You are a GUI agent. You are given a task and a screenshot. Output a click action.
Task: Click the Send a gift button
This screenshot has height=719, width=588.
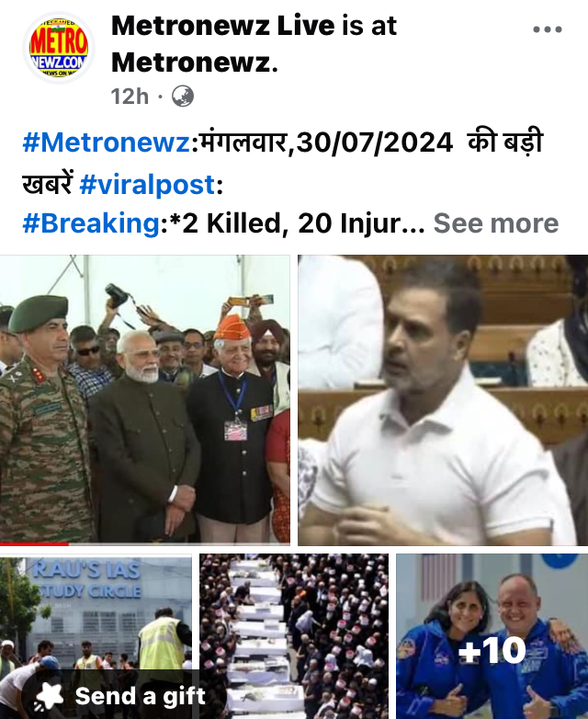[x=124, y=696]
